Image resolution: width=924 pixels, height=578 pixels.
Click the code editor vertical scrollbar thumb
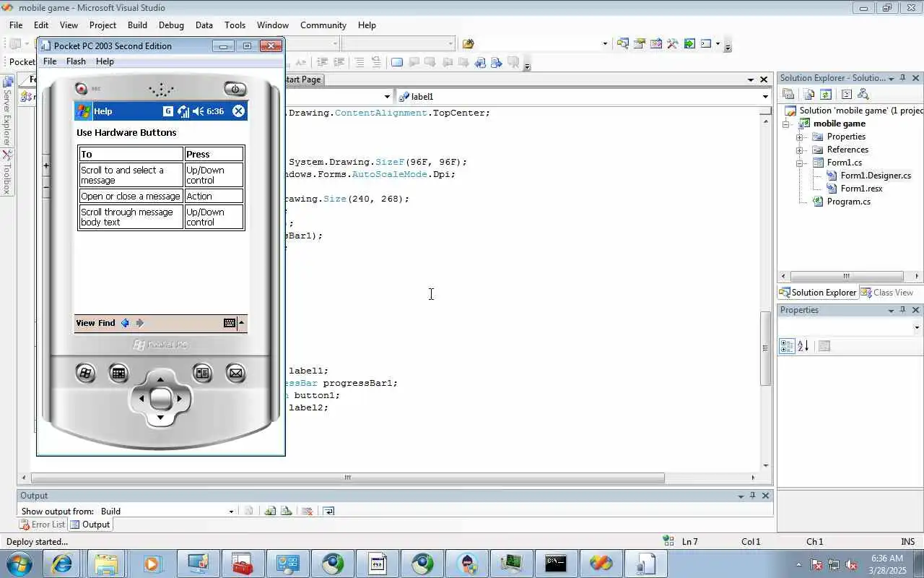[x=765, y=348]
